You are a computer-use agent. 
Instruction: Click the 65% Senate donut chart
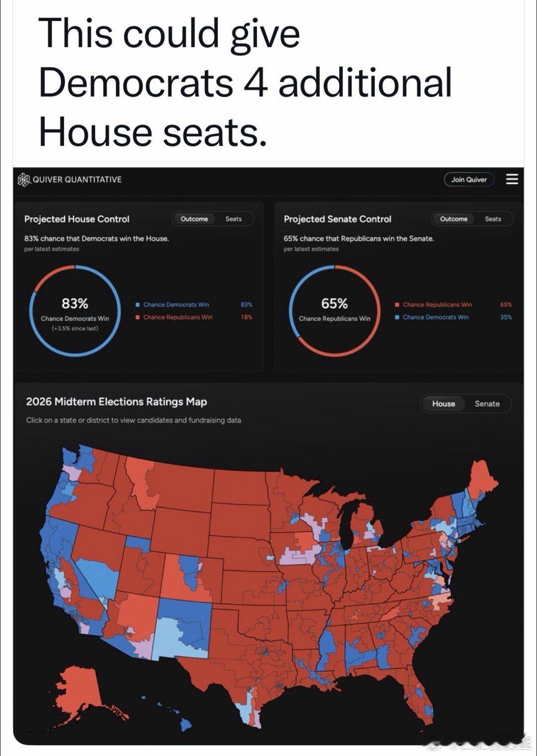click(334, 310)
